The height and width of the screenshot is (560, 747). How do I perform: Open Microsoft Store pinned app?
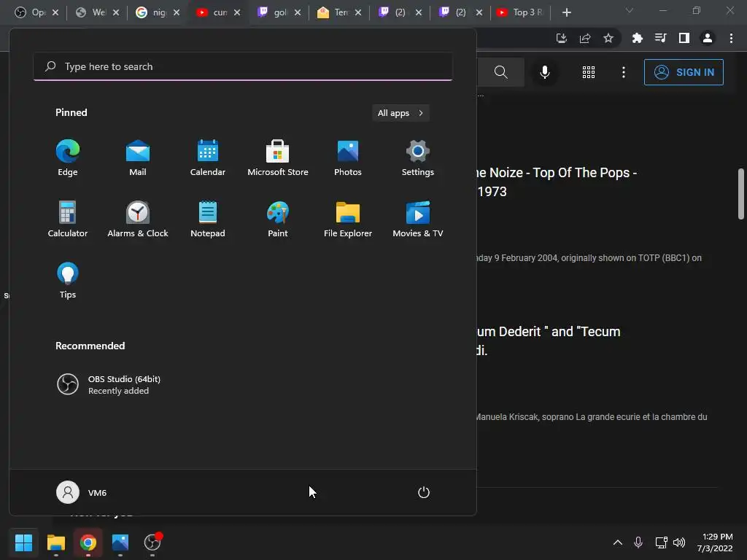(x=278, y=158)
